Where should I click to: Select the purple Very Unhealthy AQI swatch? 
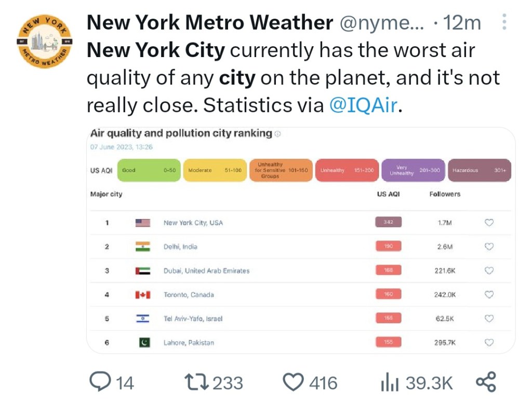click(x=413, y=170)
